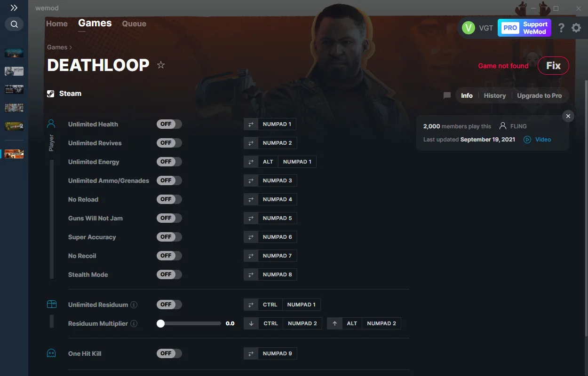
Task: Click the NUMPAD 9 hotkey for One Hit Kill
Action: click(x=277, y=353)
